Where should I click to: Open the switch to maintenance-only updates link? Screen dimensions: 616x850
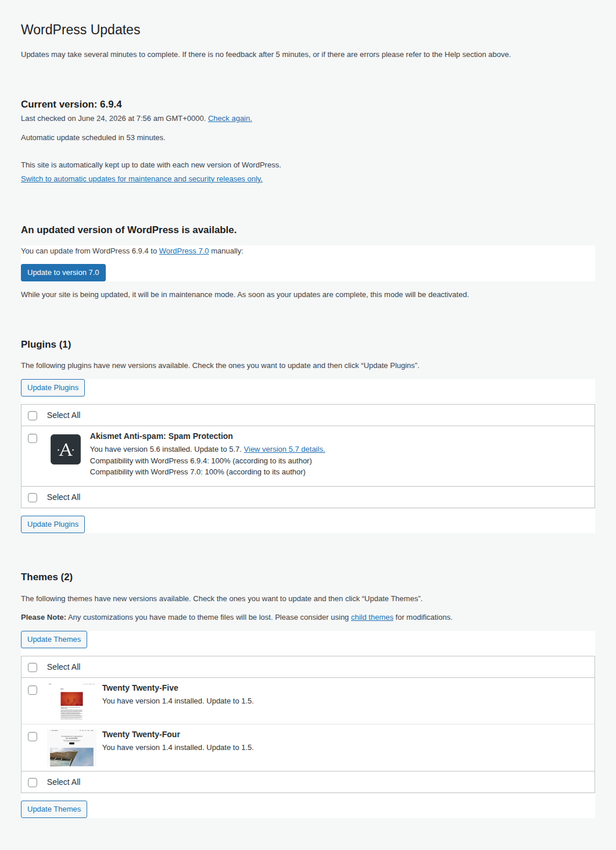click(x=142, y=179)
